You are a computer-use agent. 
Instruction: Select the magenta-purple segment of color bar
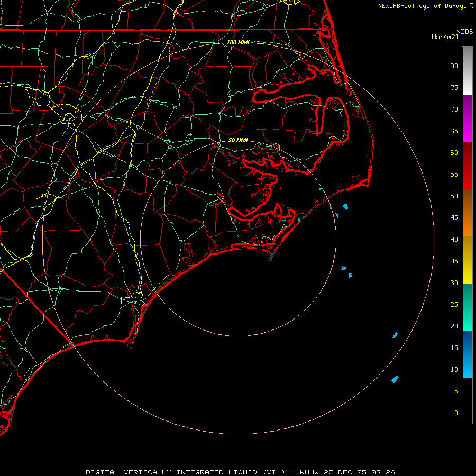point(467,118)
